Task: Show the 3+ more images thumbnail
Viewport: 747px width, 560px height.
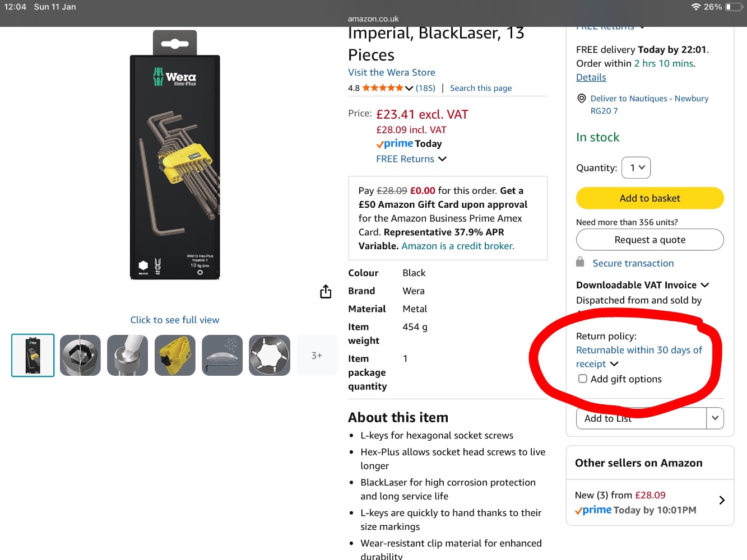Action: point(317,355)
